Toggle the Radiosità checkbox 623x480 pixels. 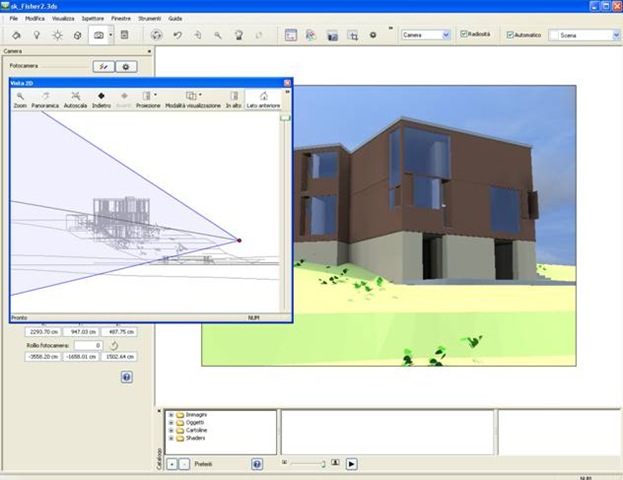[x=464, y=35]
